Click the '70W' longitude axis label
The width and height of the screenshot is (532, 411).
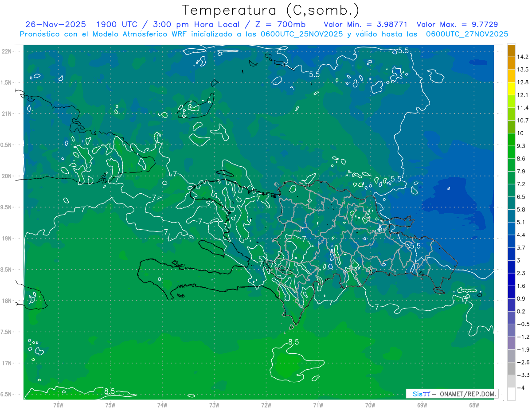370,405
